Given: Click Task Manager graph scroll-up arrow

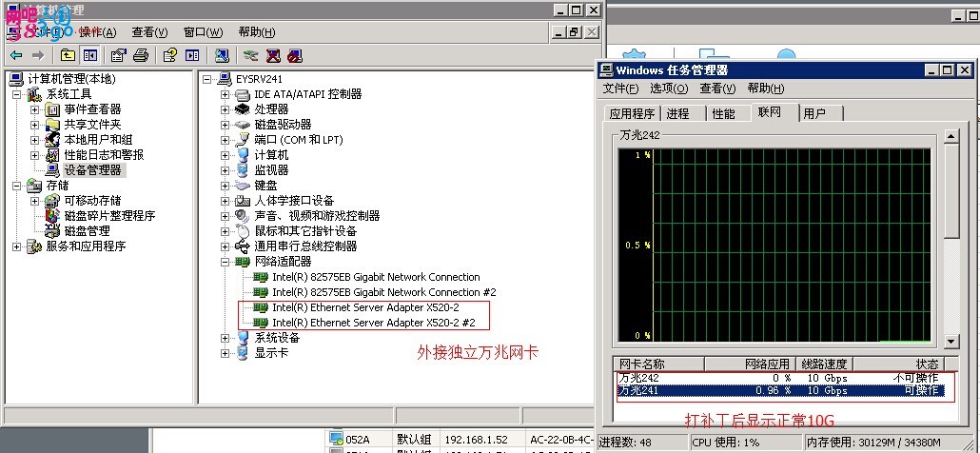Looking at the screenshot, I should pos(951,136).
